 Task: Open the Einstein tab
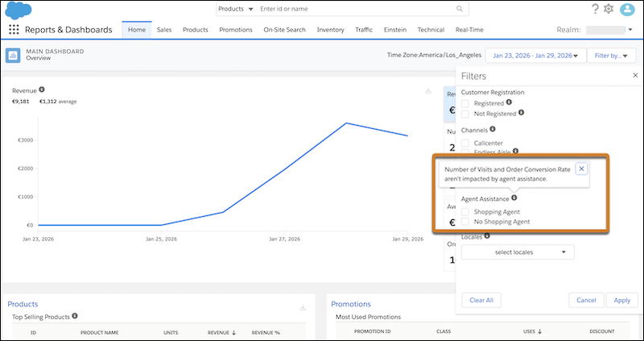(x=395, y=30)
